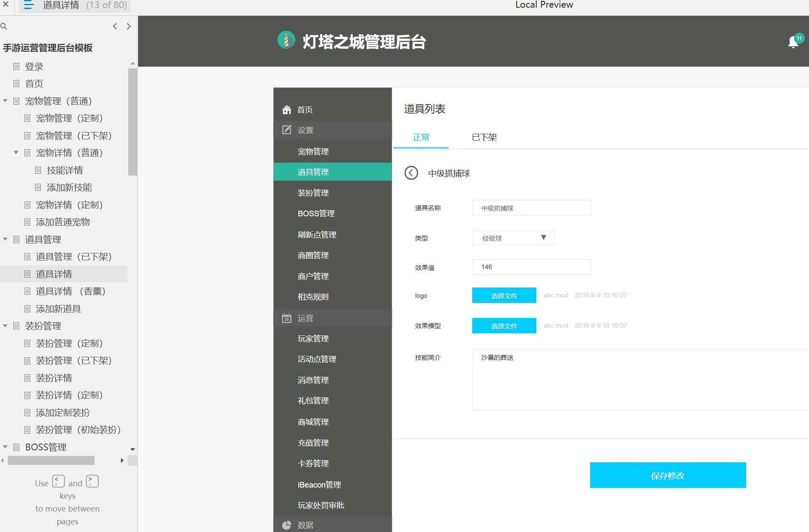Collapse the 道具管理 tree node
This screenshot has width=809, height=532.
coord(5,239)
